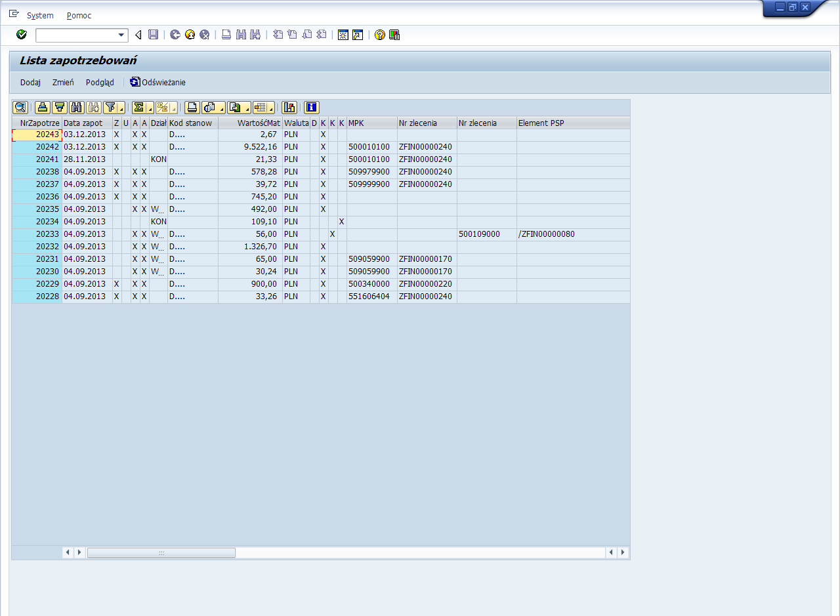Click the generate shortcut icon
The width and height of the screenshot is (840, 616).
(x=358, y=35)
